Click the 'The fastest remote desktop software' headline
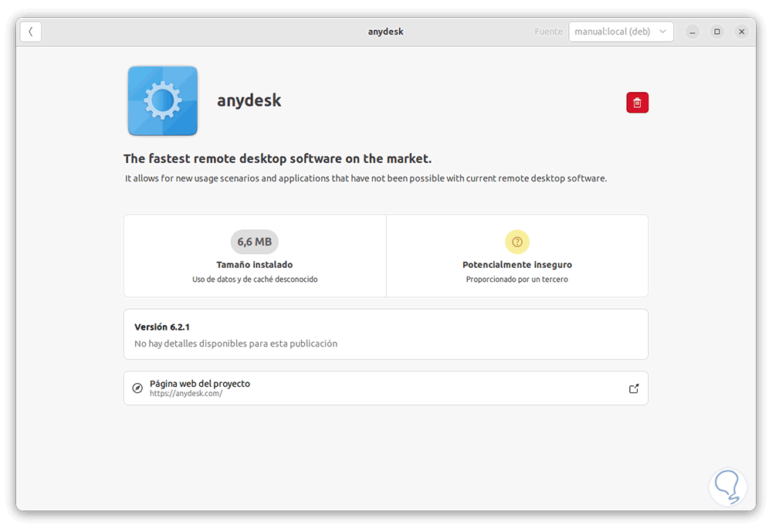The width and height of the screenshot is (772, 532). tap(277, 158)
